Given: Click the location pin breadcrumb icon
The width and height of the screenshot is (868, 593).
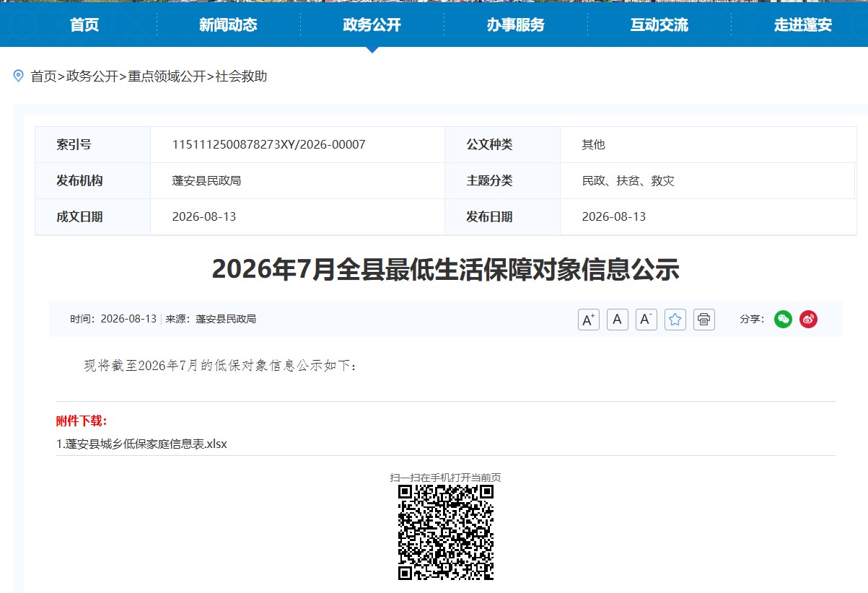Looking at the screenshot, I should coord(19,76).
